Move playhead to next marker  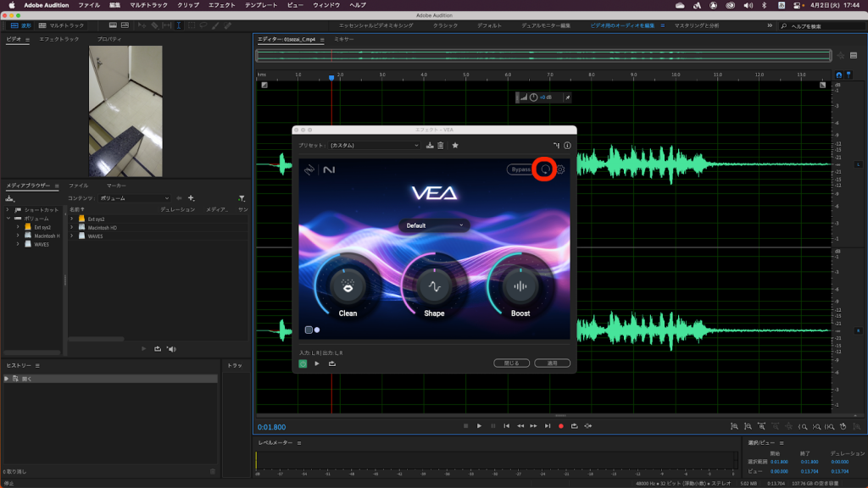point(548,426)
